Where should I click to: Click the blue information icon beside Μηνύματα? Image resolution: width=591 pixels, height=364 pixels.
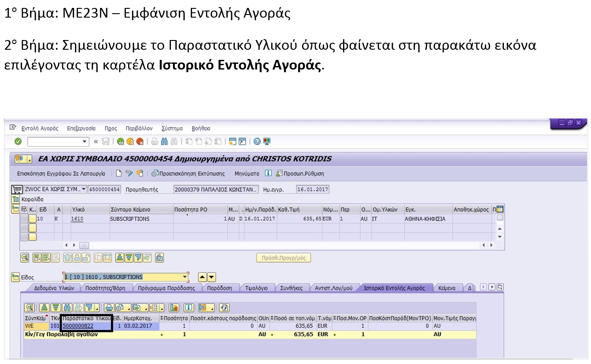(268, 173)
